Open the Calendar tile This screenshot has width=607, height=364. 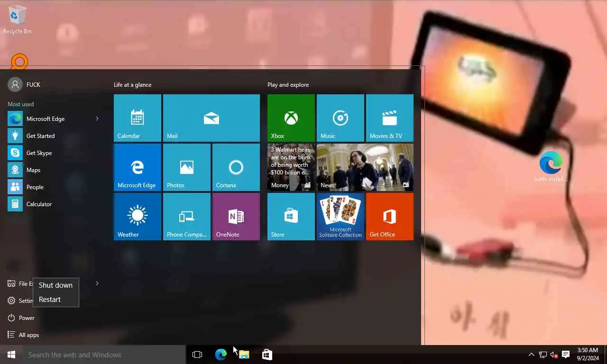(138, 118)
